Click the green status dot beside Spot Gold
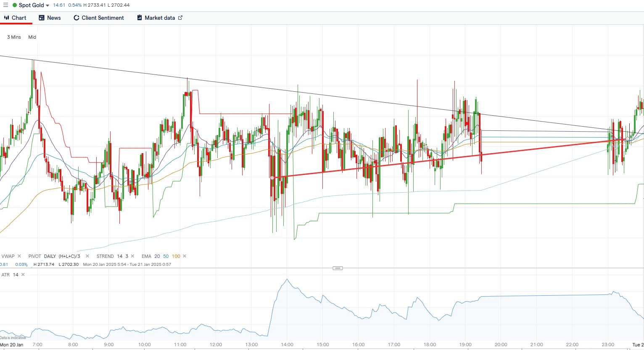 [x=15, y=5]
